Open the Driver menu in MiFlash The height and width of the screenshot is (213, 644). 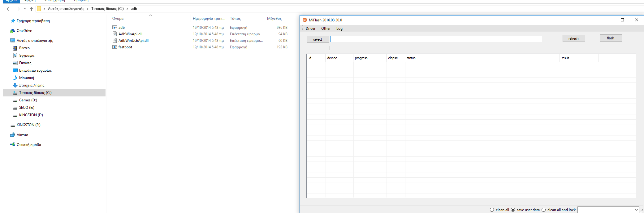(x=310, y=29)
